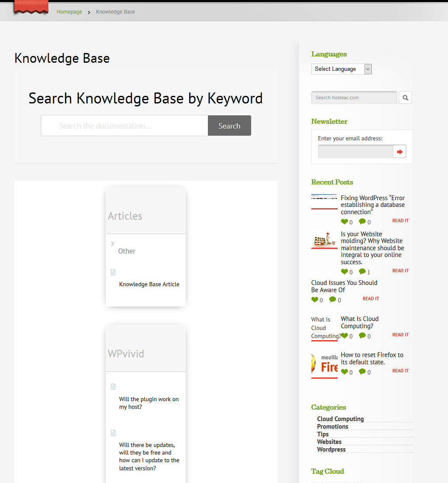Open the Wordpress category link
This screenshot has width=448, height=483.
coord(331,449)
